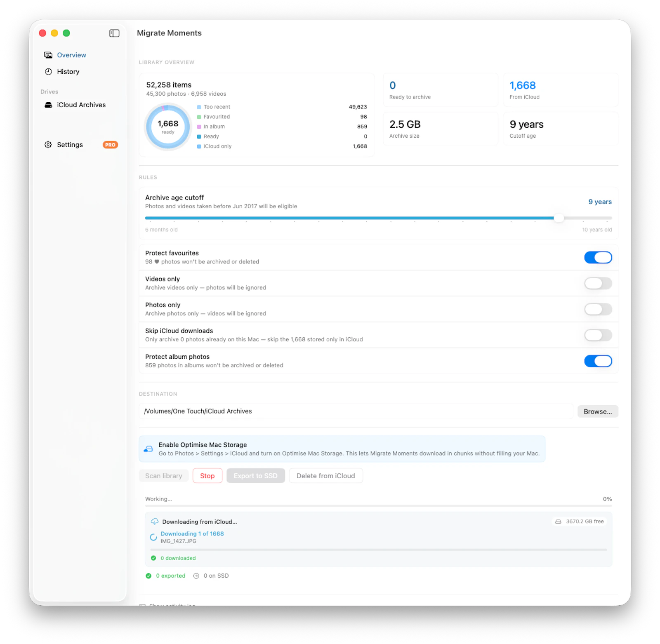Click Delete from iCloud button
This screenshot has width=660, height=644.
[326, 476]
